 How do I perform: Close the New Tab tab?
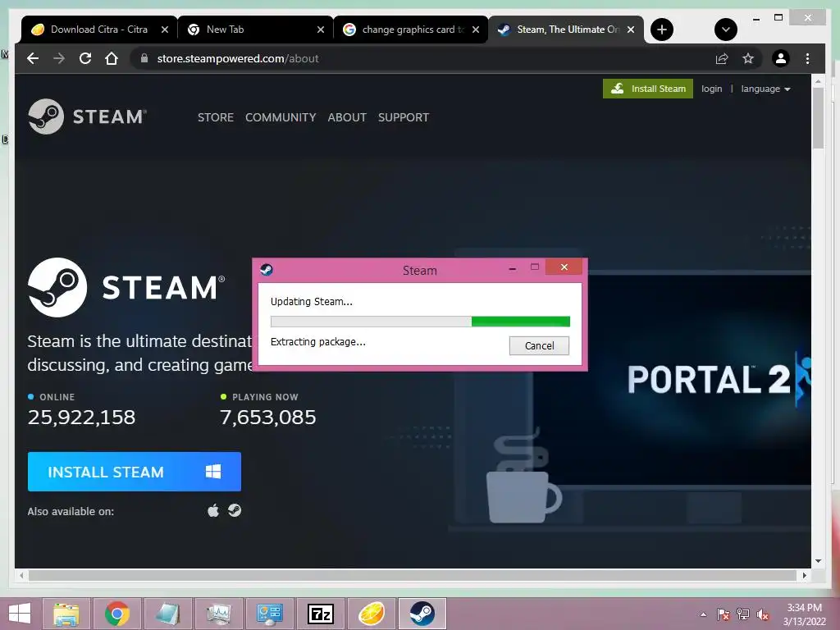click(321, 30)
